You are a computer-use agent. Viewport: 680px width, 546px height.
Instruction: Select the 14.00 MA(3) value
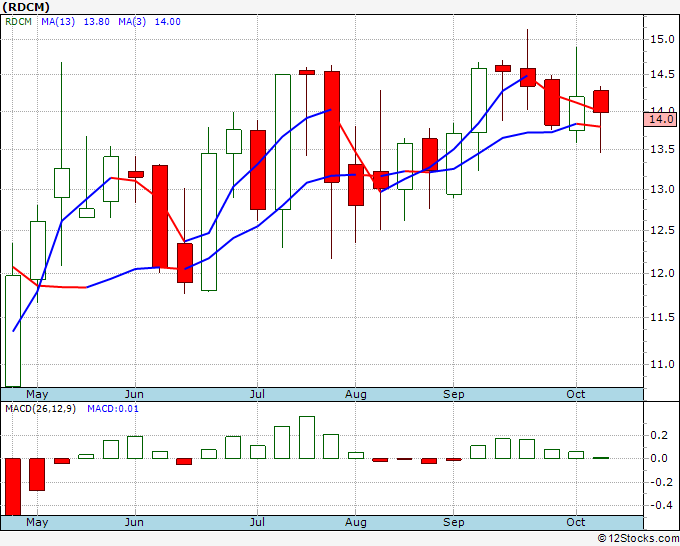[167, 22]
